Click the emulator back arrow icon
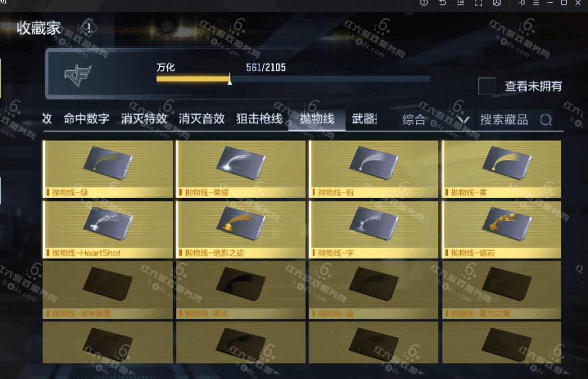 click(442, 3)
